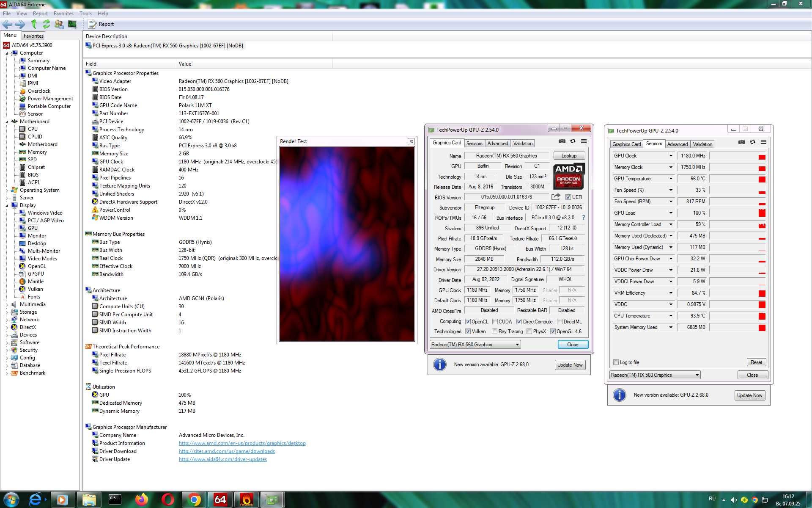Click the GPU Clock sensor graph
Viewport: 812px width, 508px height.
tap(738, 156)
